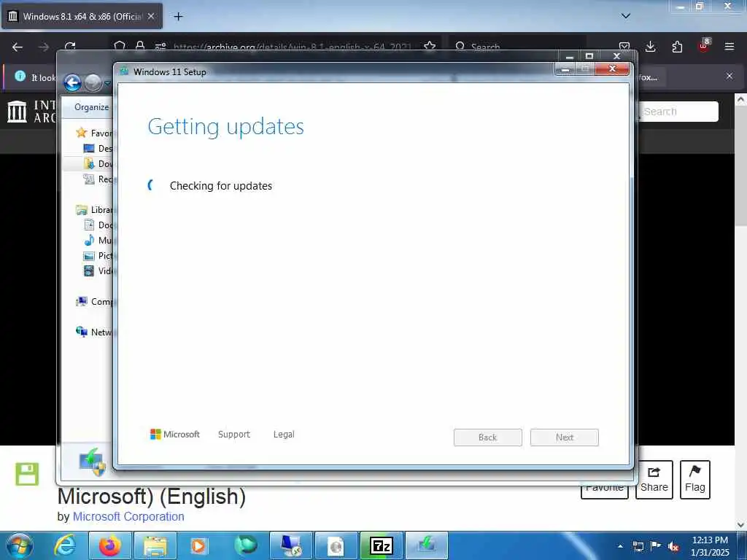Click the green floppy disk software icon
The image size is (747, 560).
(x=27, y=474)
